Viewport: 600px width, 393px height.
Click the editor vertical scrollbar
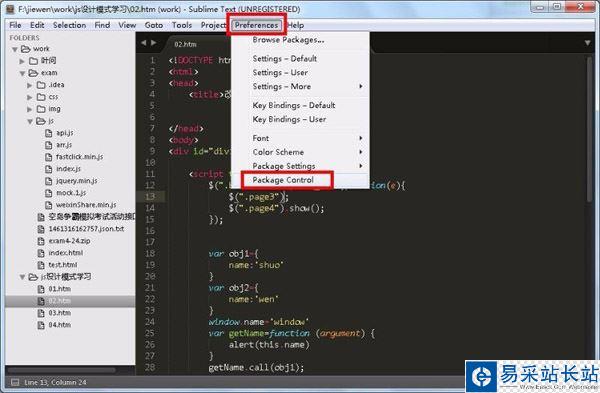pyautogui.click(x=589, y=130)
